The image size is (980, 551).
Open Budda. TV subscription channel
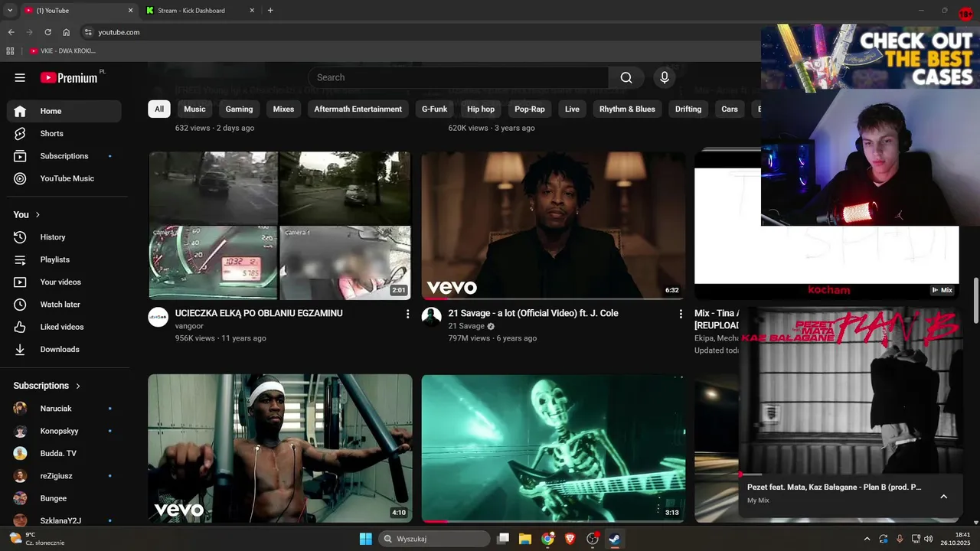[64, 453]
